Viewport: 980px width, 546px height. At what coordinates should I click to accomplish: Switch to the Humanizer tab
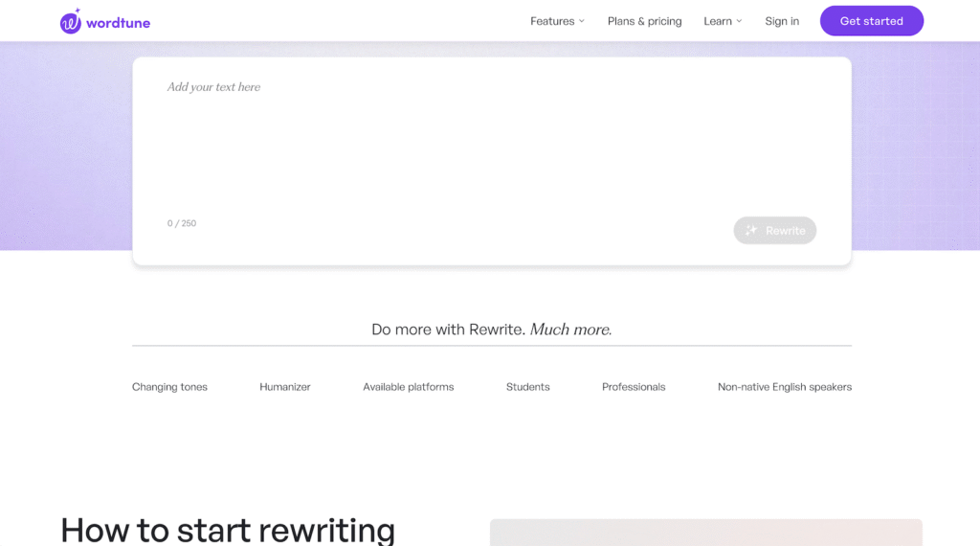click(x=285, y=387)
